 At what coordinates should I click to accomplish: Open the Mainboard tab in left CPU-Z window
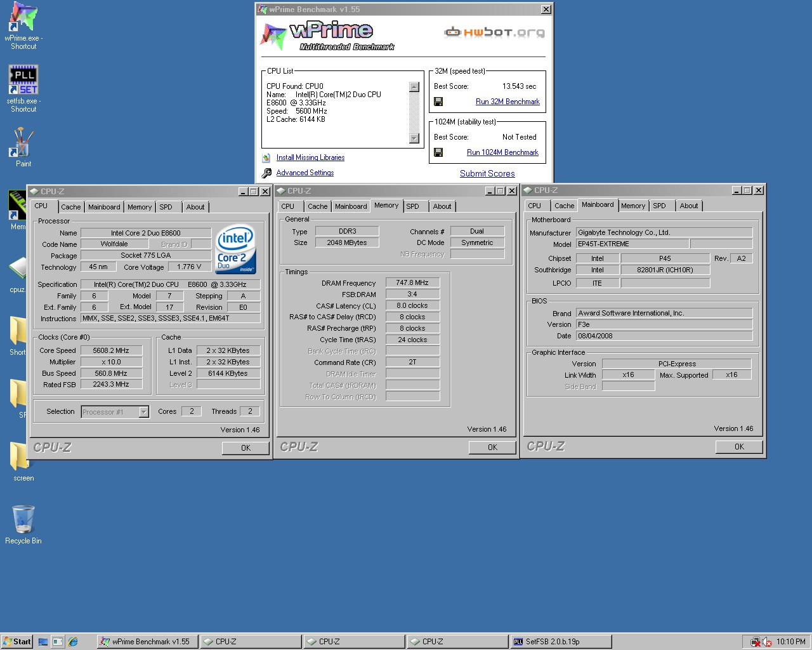104,207
